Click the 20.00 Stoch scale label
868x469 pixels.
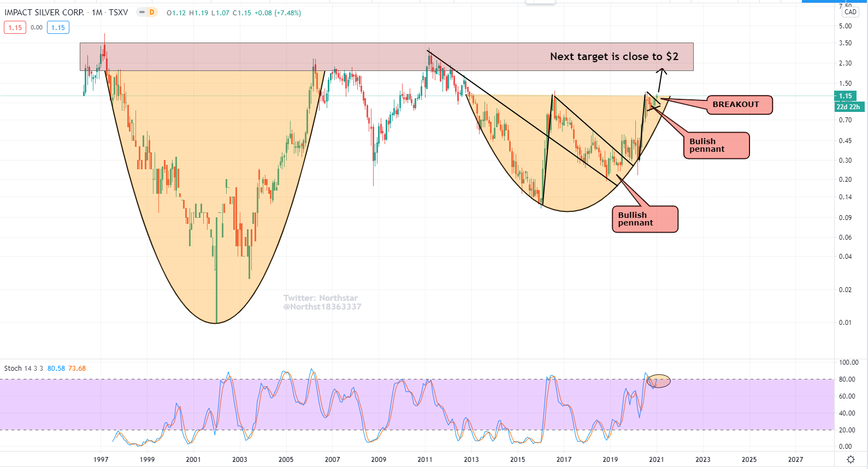coord(847,430)
